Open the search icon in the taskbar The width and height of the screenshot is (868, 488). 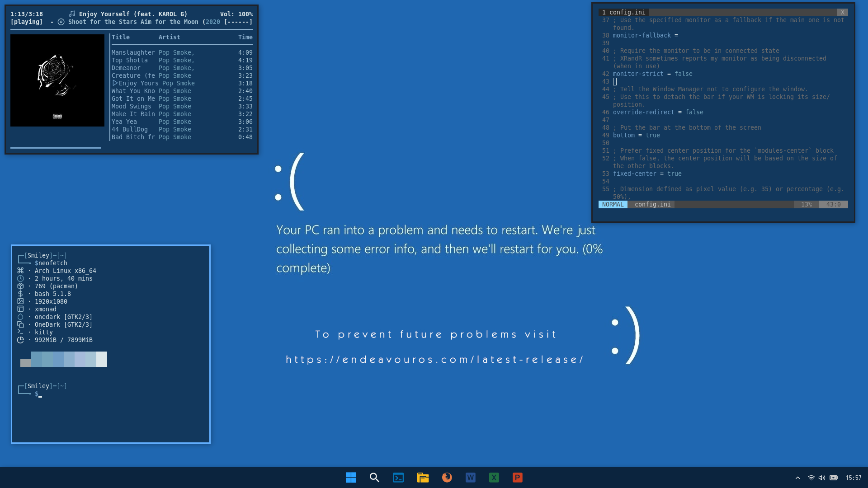click(374, 478)
